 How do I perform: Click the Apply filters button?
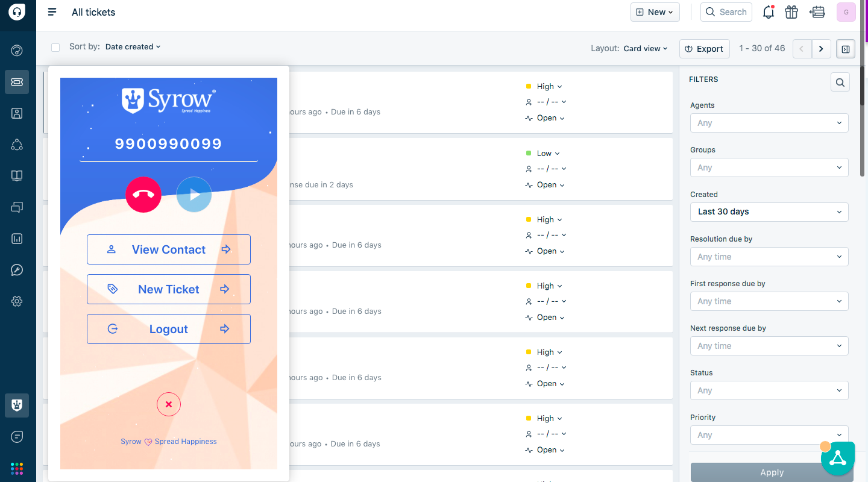(772, 472)
